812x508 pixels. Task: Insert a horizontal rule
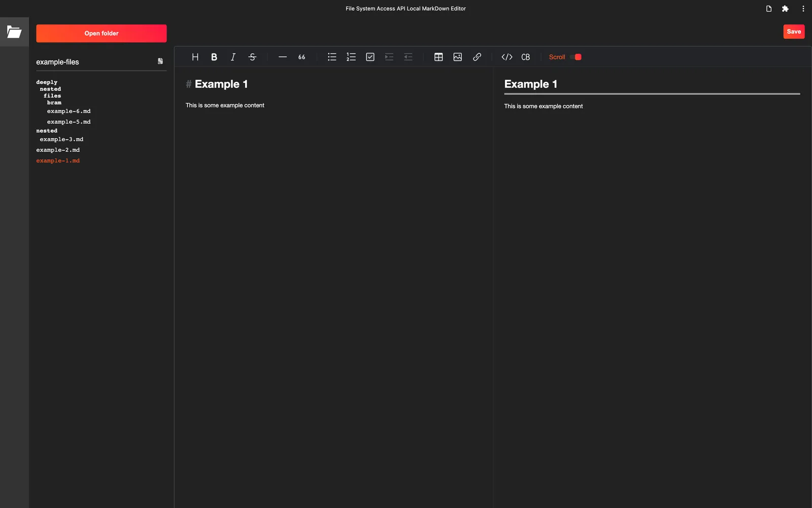(283, 57)
